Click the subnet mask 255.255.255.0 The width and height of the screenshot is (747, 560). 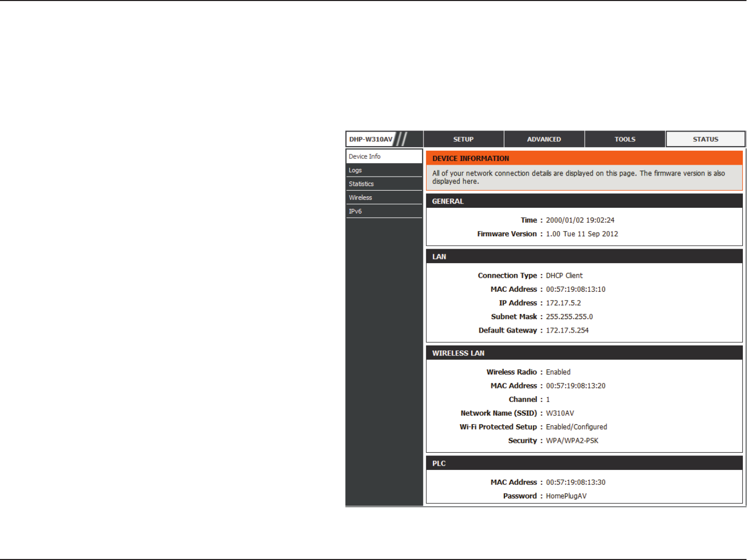(569, 317)
